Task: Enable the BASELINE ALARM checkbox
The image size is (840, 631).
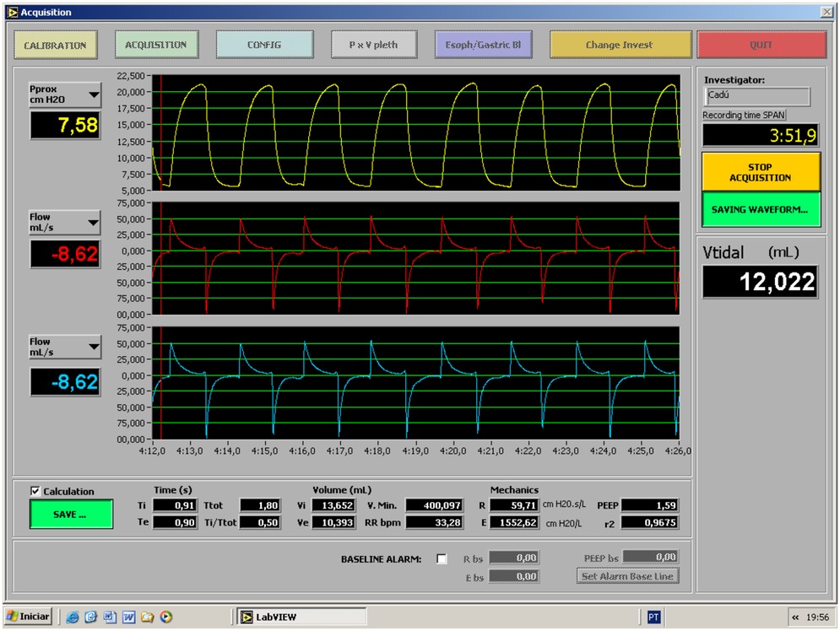Action: coord(442,558)
